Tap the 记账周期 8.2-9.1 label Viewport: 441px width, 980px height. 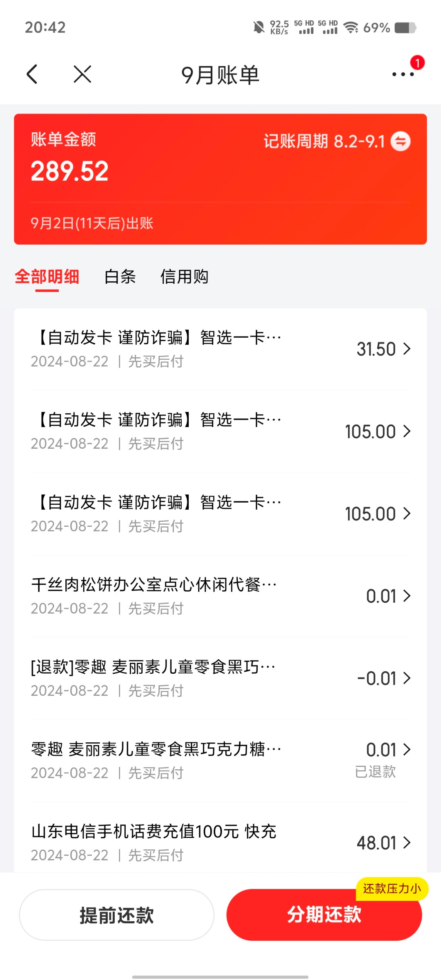tap(324, 141)
